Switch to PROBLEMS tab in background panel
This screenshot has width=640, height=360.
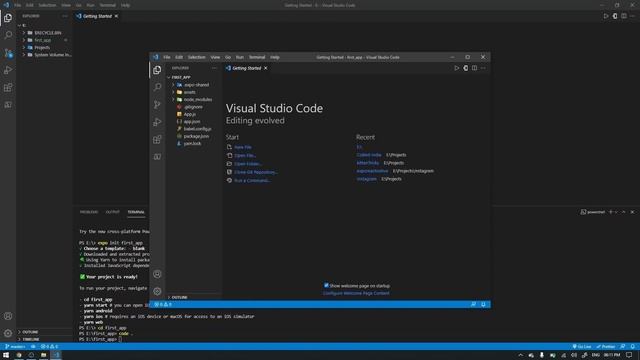tap(89, 212)
